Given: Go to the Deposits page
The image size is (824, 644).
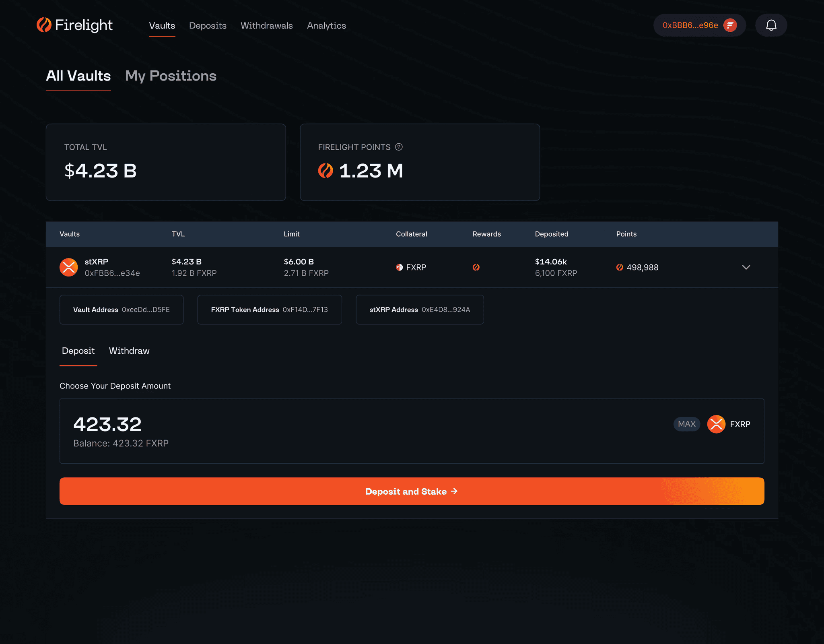Looking at the screenshot, I should (208, 26).
